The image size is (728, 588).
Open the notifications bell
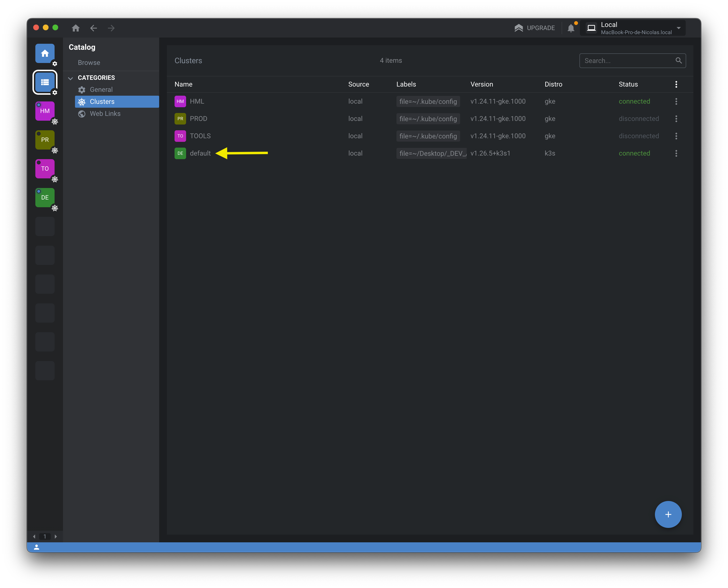571,28
